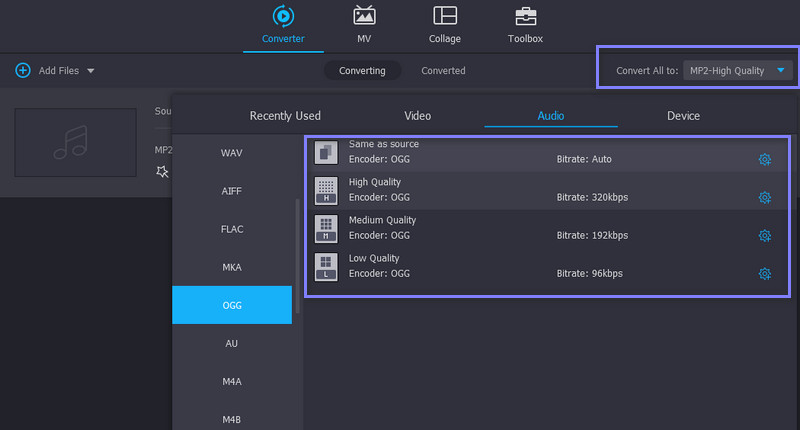
Task: Open the MV section icon
Action: pyautogui.click(x=364, y=17)
